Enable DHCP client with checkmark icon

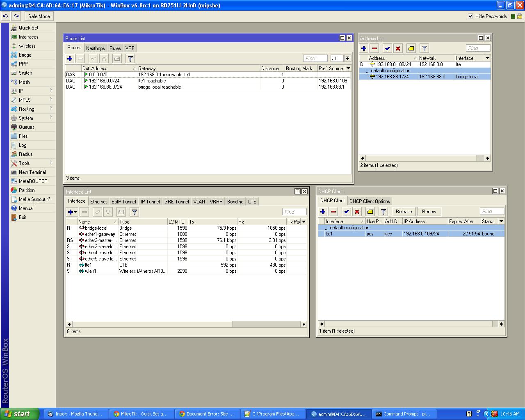(x=347, y=212)
